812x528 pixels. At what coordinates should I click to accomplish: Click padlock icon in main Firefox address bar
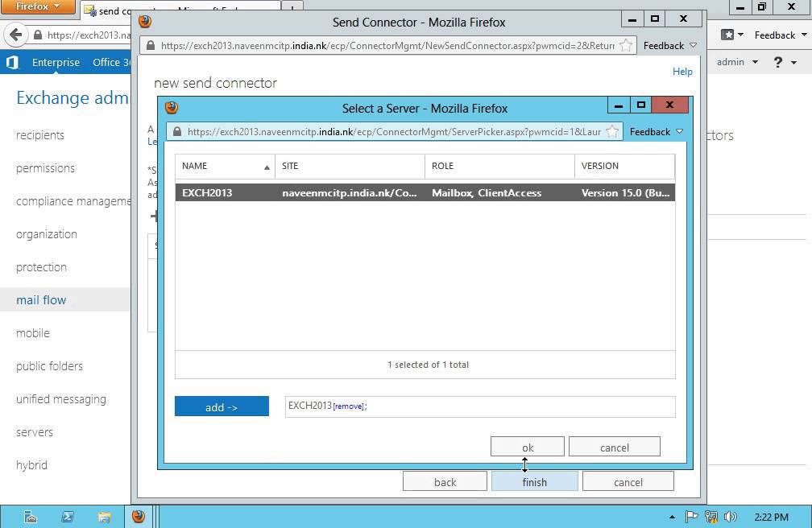[x=37, y=35]
